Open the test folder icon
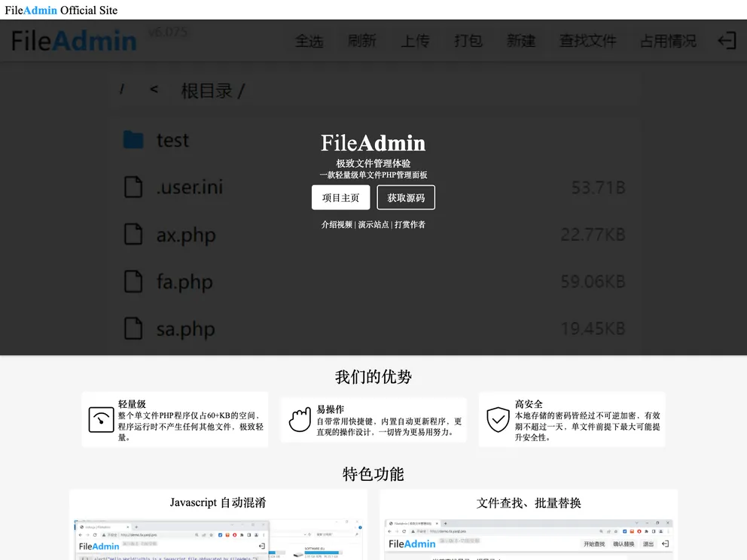 pyautogui.click(x=133, y=138)
